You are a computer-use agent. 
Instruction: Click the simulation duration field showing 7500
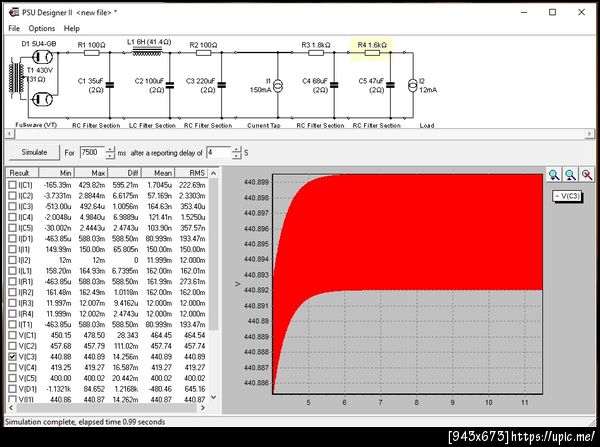click(x=92, y=152)
